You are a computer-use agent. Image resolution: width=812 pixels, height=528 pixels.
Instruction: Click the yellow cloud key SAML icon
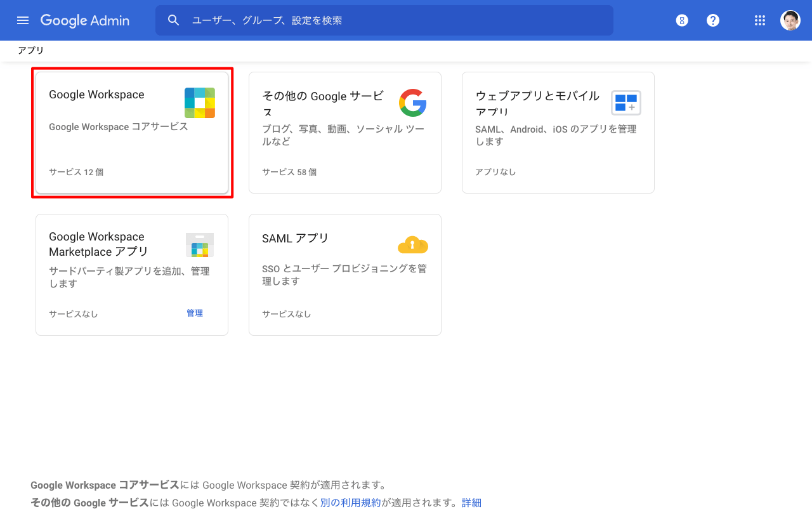click(413, 245)
